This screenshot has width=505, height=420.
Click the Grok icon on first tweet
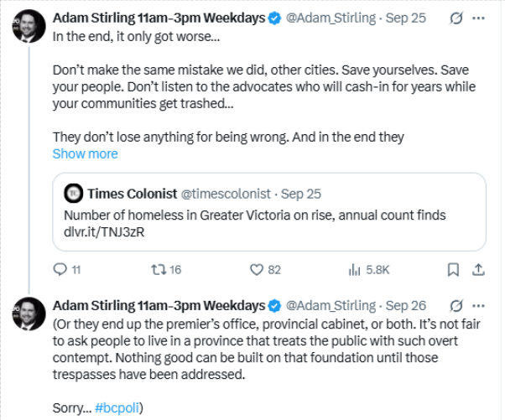(x=458, y=18)
